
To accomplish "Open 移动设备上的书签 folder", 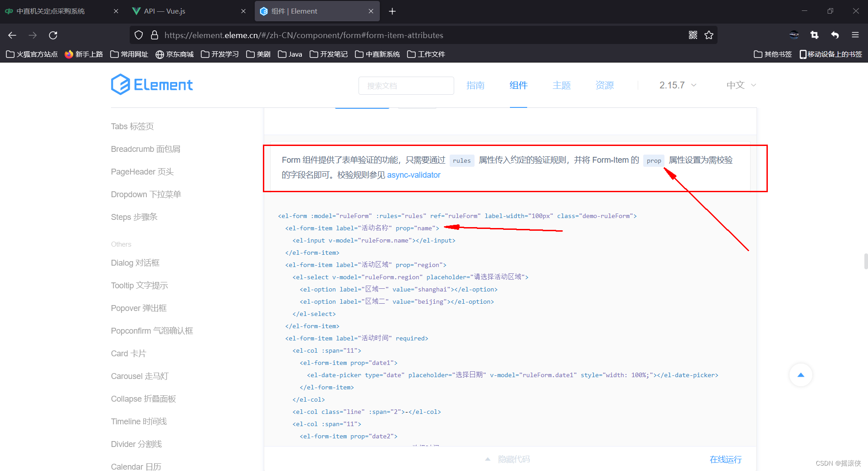I will (831, 54).
